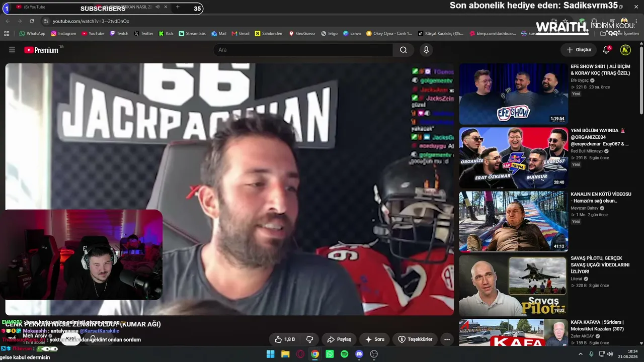644x362 pixels.
Task: Dislike the video with thumbs down
Action: (310, 339)
